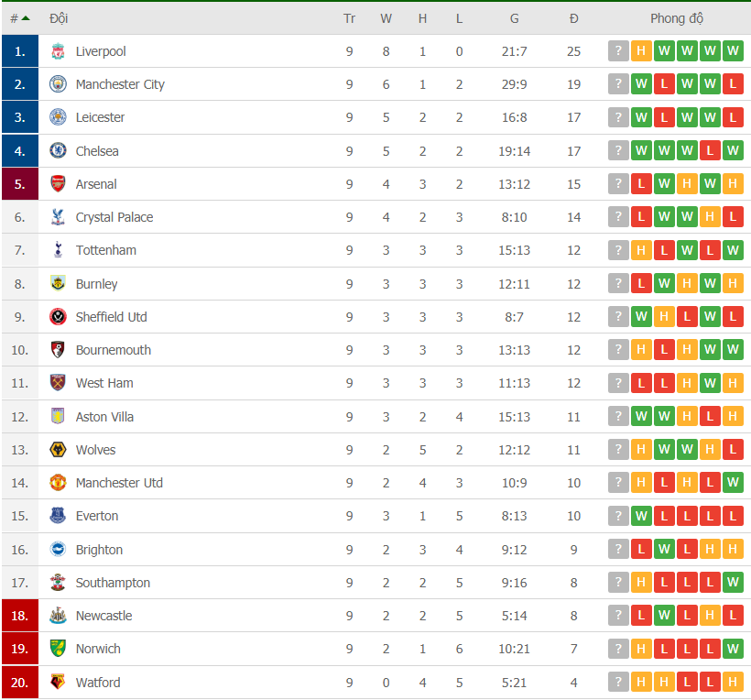This screenshot has width=751, height=700.
Task: Click the green W badge in Liverpool's form
Action: click(x=664, y=51)
